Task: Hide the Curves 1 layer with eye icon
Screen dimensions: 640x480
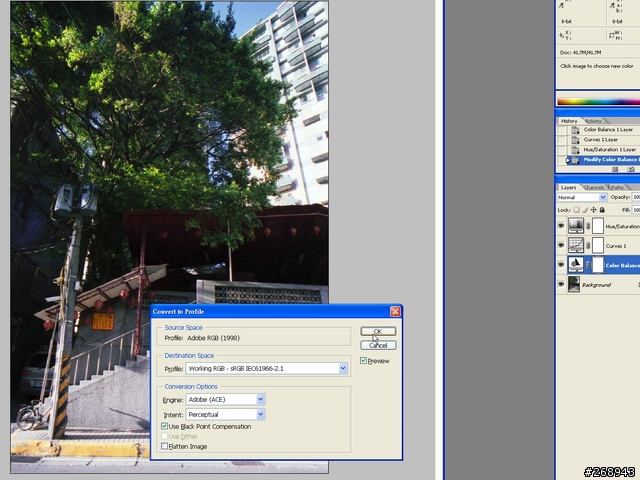Action: 561,245
